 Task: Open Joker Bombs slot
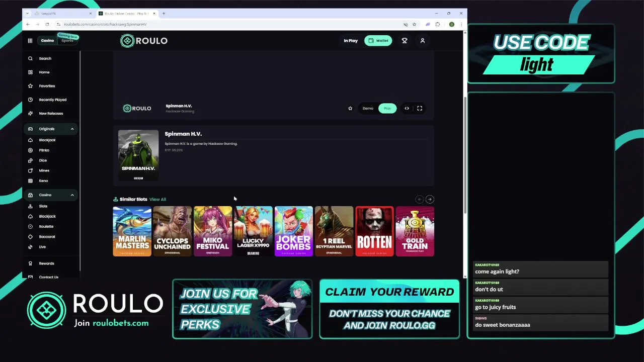click(294, 231)
